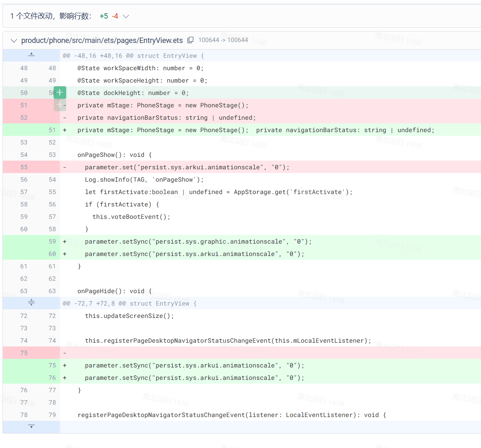481x448 pixels.
Task: Click added lines count +5
Action: pos(104,16)
